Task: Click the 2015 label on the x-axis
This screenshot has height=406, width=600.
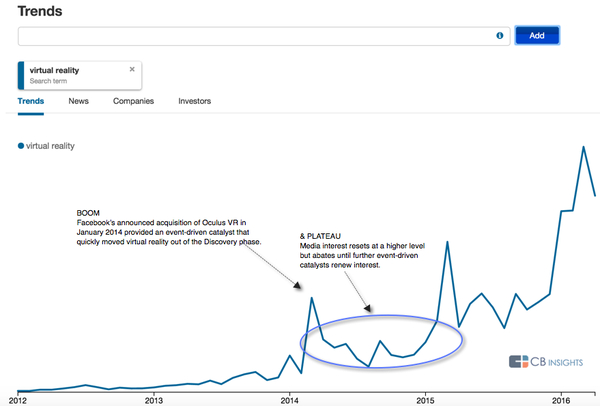Action: click(x=426, y=400)
